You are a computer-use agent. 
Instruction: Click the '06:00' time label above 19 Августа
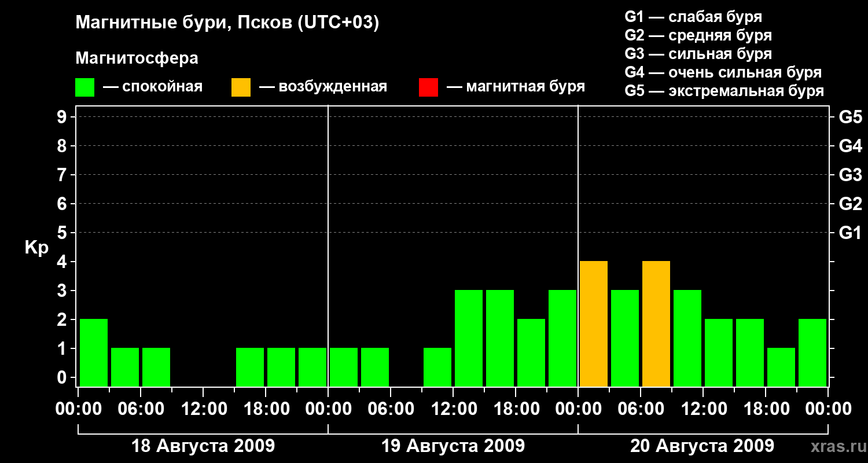(391, 409)
